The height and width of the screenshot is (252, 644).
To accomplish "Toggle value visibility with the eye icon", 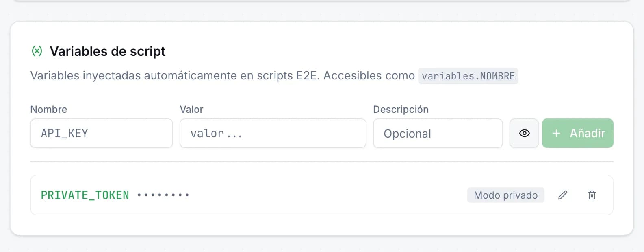I will tap(524, 133).
